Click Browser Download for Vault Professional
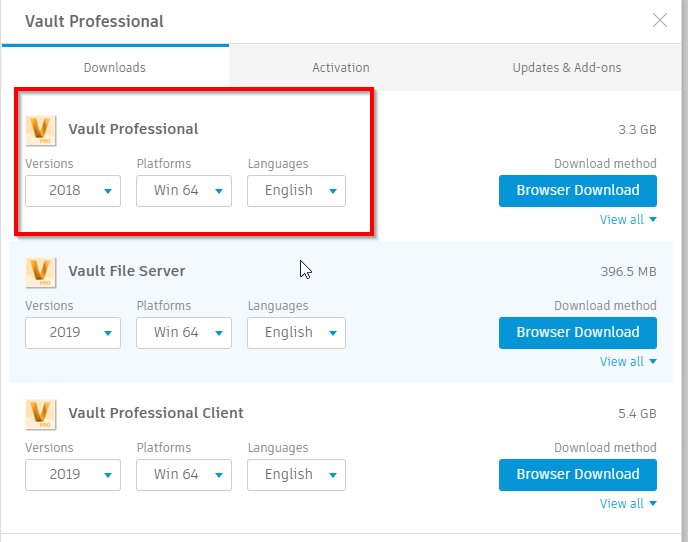 pyautogui.click(x=578, y=191)
